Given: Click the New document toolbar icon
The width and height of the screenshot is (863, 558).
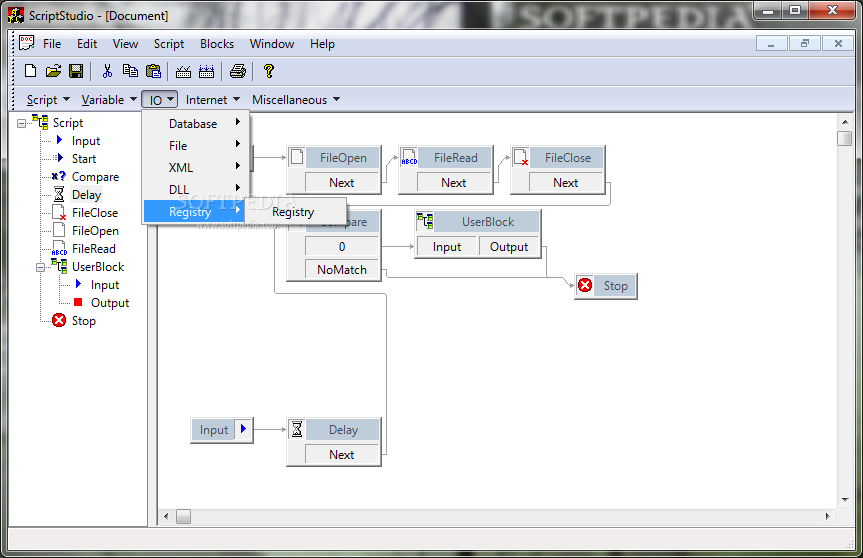Looking at the screenshot, I should point(31,71).
